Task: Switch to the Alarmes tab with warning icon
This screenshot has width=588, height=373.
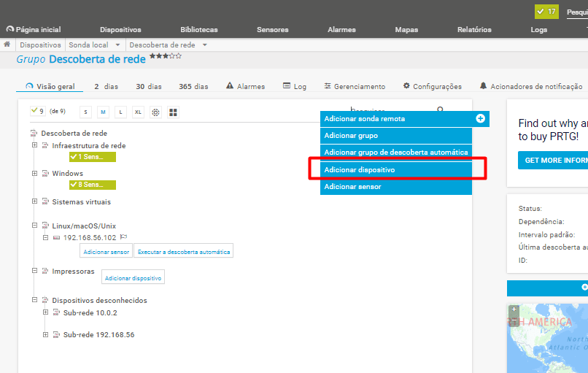Action: click(245, 86)
